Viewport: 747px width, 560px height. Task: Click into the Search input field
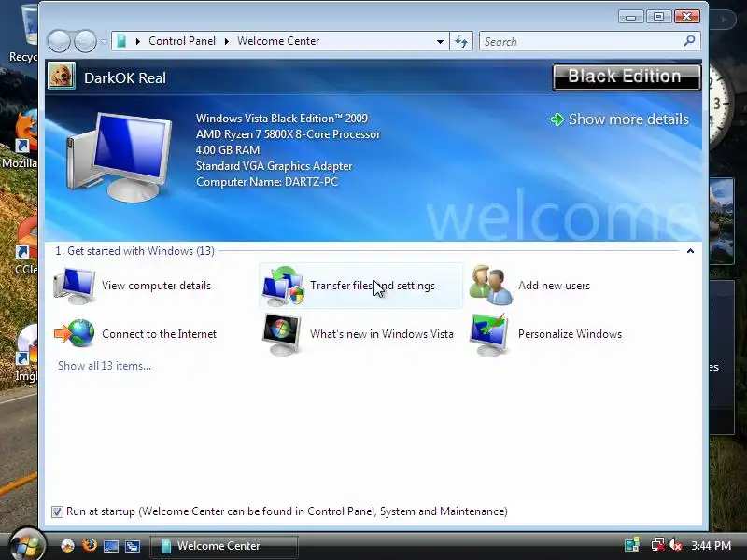(x=581, y=41)
